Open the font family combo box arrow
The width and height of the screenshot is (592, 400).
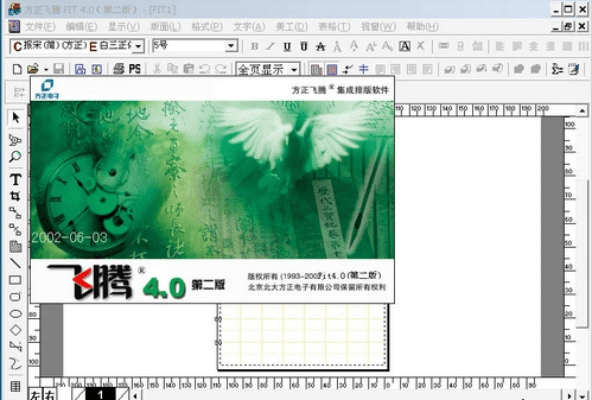138,46
